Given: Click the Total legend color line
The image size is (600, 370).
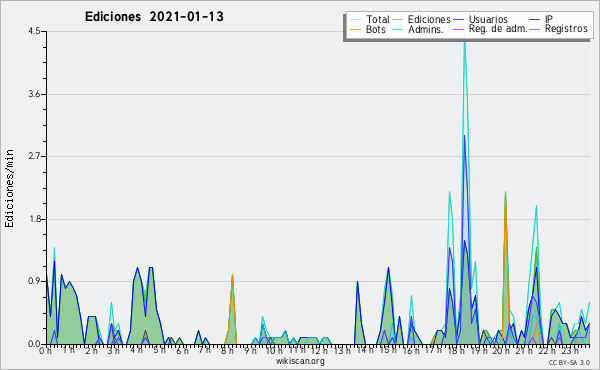Looking at the screenshot, I should 355,20.
